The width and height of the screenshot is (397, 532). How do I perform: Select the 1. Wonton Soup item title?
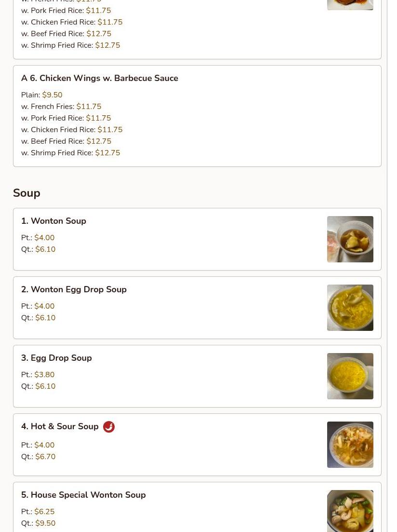coord(53,221)
